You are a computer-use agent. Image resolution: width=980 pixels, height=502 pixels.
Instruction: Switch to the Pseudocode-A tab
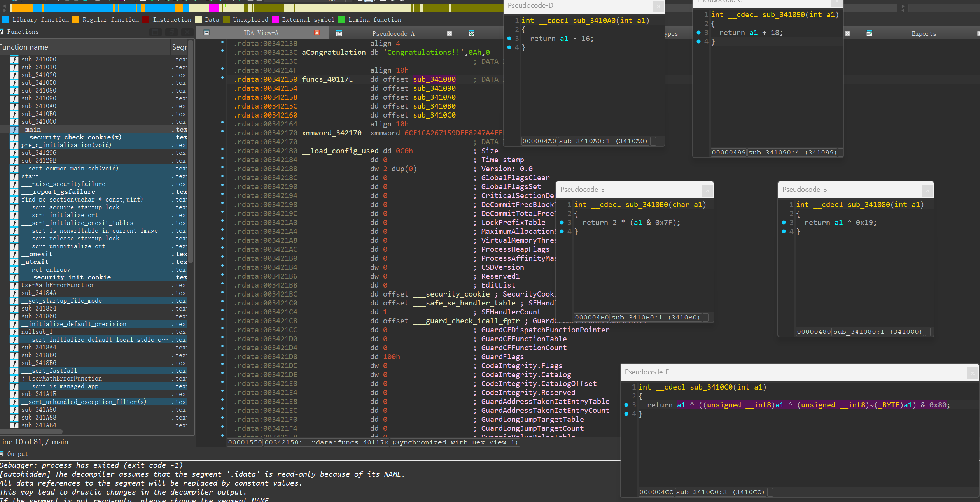point(393,33)
